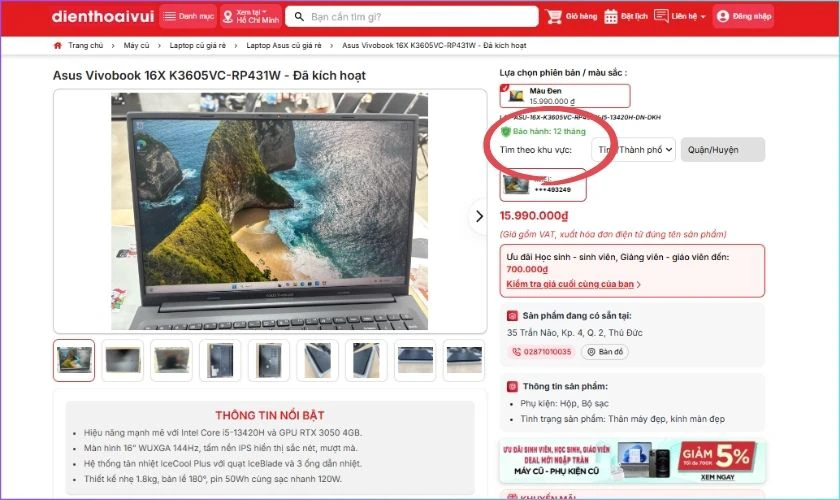Image resolution: width=840 pixels, height=500 pixels.
Task: Click the 5% discount XEM NGAY banner
Action: point(632,461)
